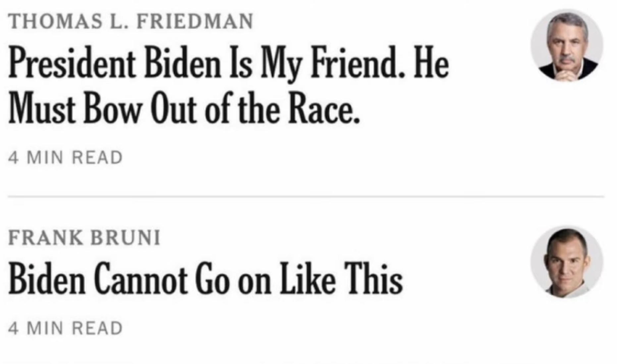
Task: Click '4 MIN READ' under Friedman's headline
Action: pos(65,157)
